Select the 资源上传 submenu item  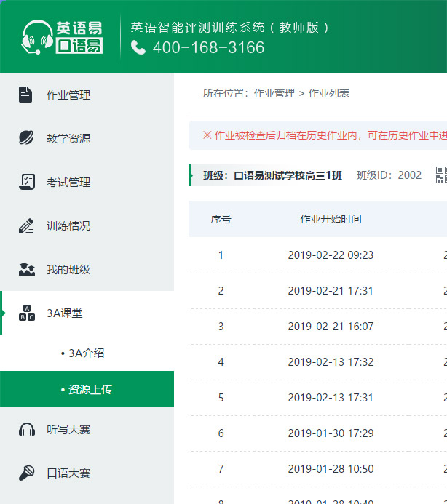coord(90,389)
